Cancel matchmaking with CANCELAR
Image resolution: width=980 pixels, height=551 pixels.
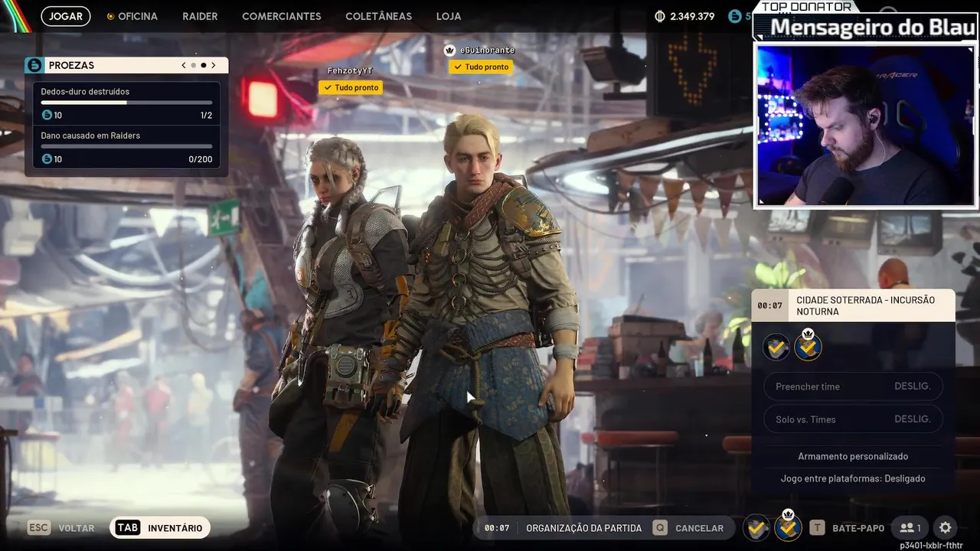(x=688, y=528)
